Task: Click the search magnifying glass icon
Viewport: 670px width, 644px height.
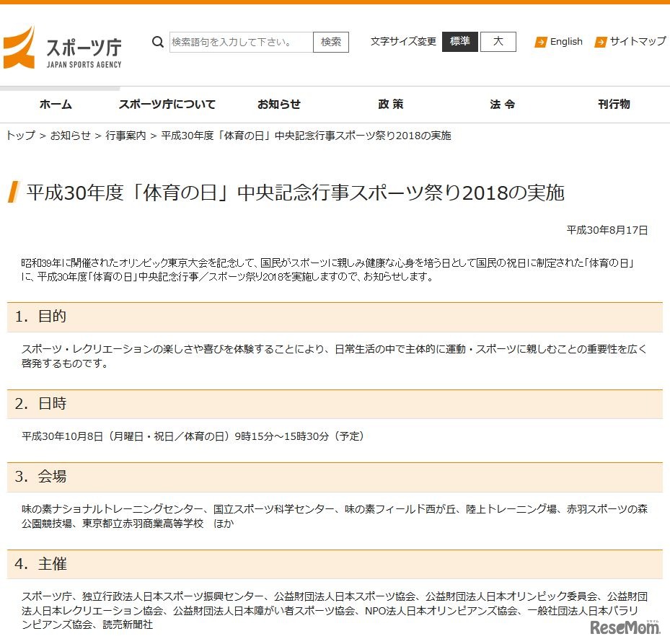Action: [x=157, y=42]
